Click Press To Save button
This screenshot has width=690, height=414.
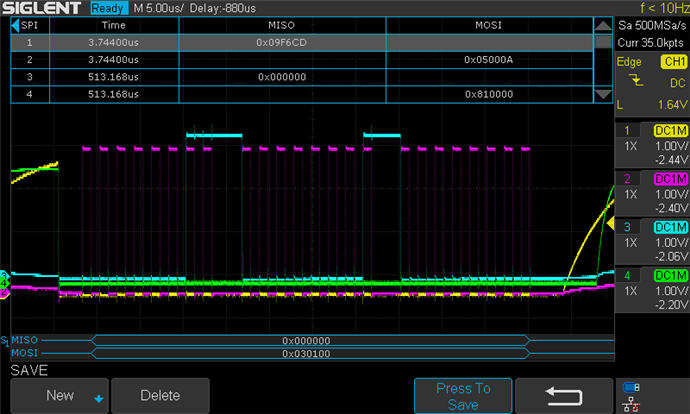click(x=463, y=396)
